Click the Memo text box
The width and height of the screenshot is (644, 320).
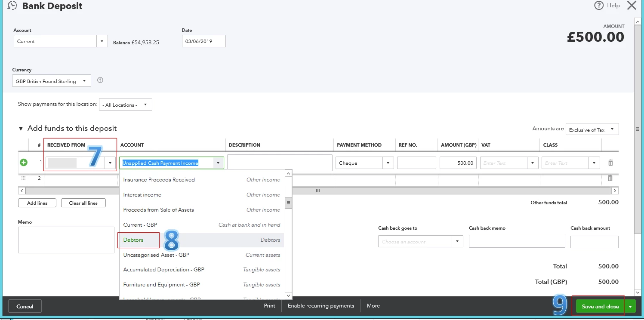click(66, 240)
